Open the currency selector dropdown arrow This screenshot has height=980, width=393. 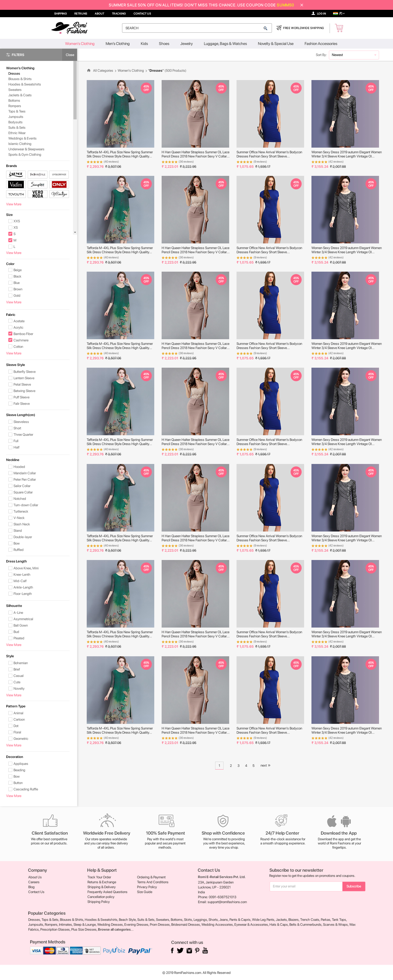[x=344, y=13]
